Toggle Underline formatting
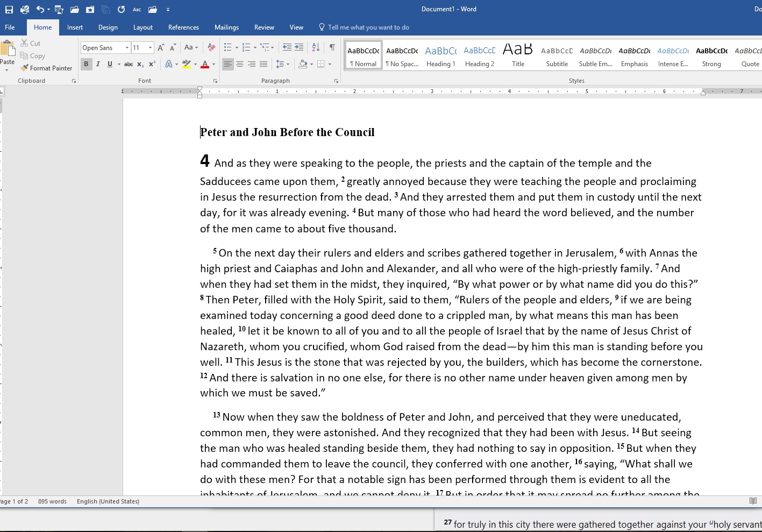Image resolution: width=762 pixels, height=532 pixels. coord(110,64)
